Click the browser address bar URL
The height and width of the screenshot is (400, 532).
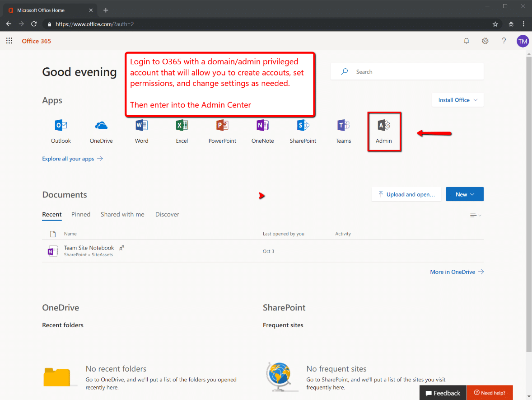tap(95, 24)
